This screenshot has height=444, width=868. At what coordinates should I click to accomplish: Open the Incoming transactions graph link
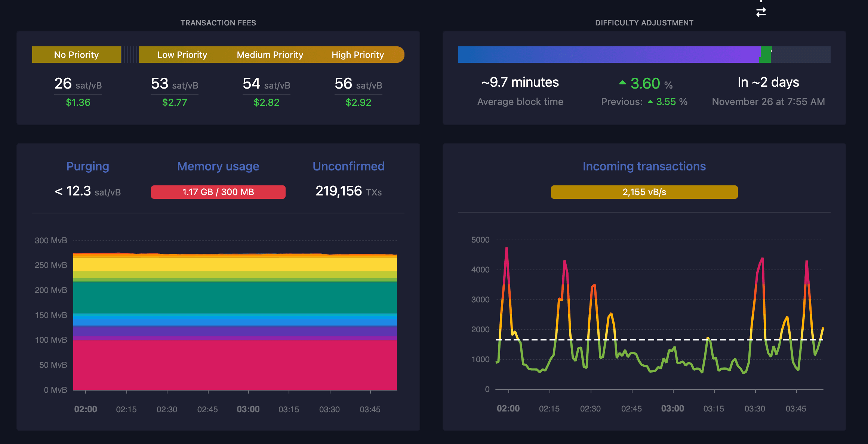[644, 166]
